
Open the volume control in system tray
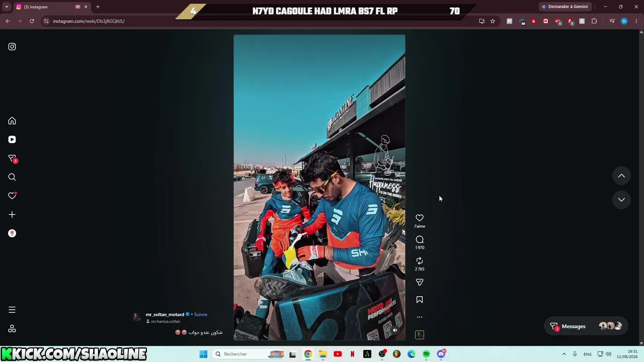pyautogui.click(x=608, y=354)
